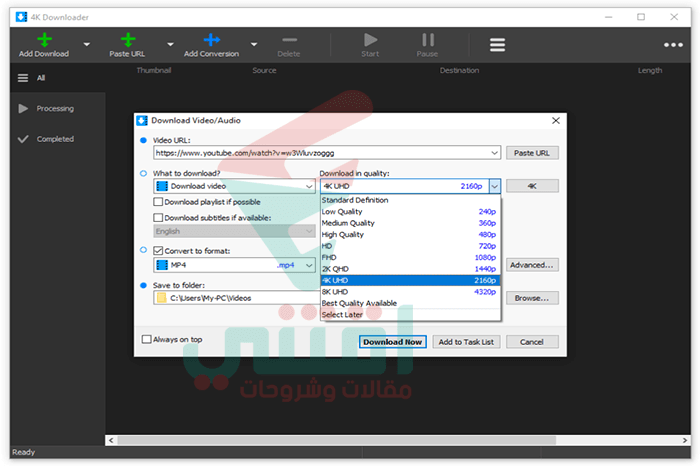Viewport: 700px width, 466px height.
Task: Click the Add Conversion icon
Action: (212, 40)
